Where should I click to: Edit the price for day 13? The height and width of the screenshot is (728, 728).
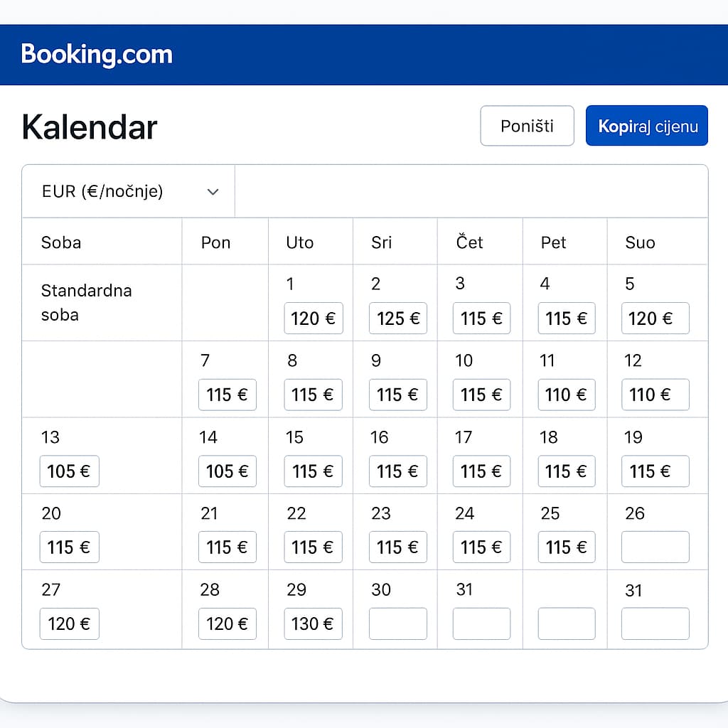click(69, 471)
